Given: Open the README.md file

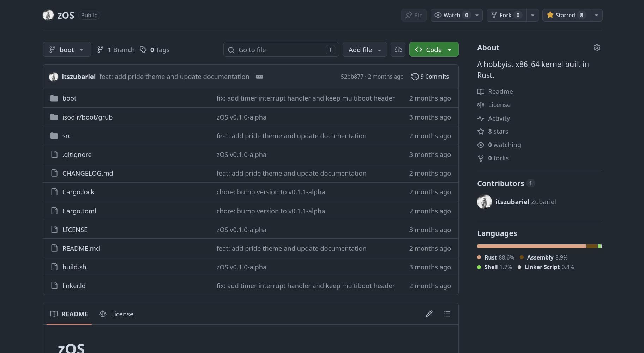Looking at the screenshot, I should pos(81,248).
